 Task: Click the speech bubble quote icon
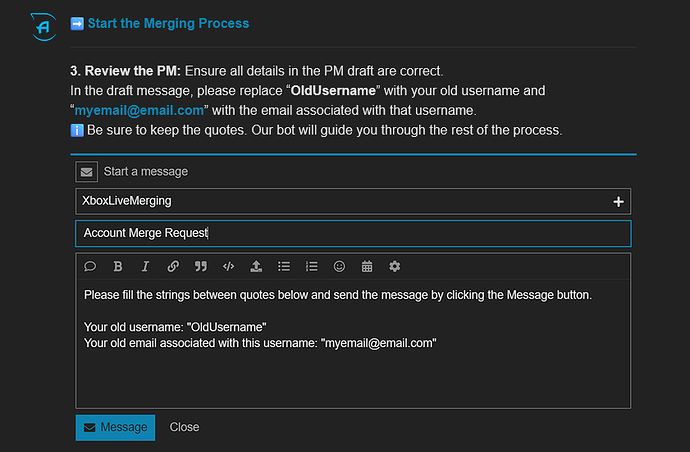click(90, 267)
